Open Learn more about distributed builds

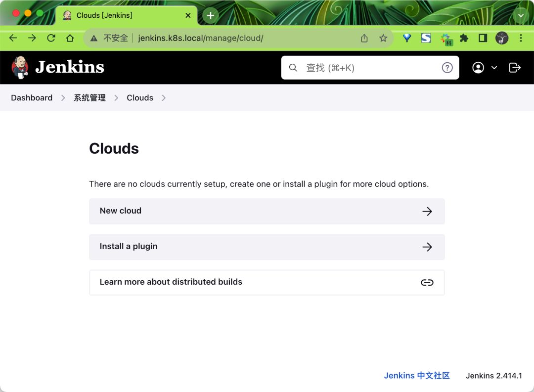(267, 282)
